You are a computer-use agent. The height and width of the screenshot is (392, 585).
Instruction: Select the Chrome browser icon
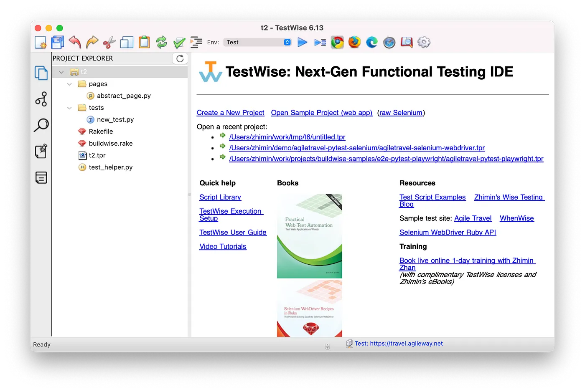pyautogui.click(x=337, y=42)
